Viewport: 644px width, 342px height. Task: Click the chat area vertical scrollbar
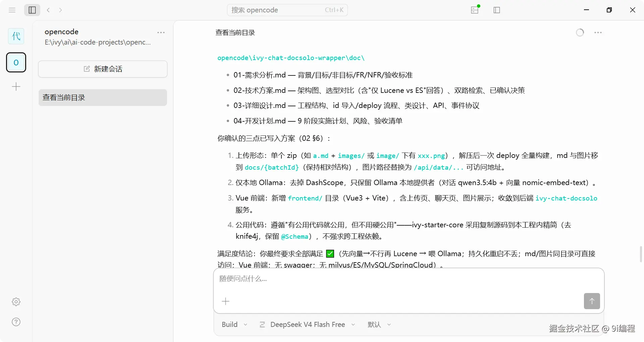click(641, 254)
